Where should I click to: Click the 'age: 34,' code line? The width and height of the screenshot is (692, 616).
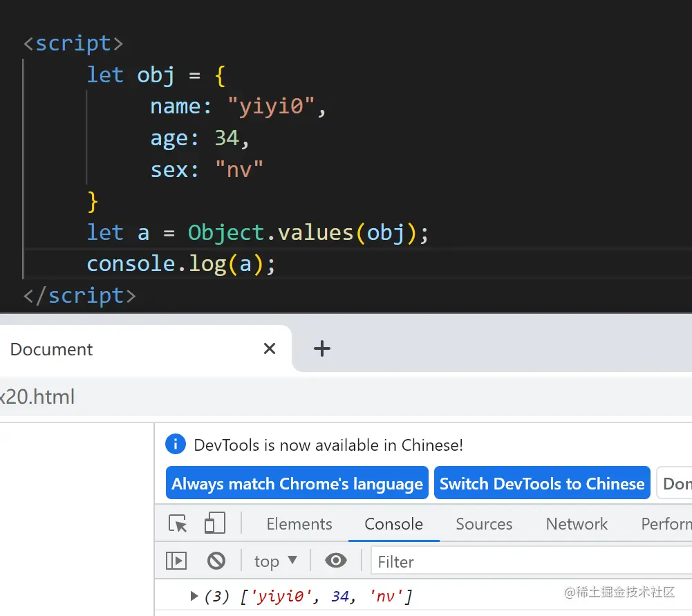coord(200,138)
